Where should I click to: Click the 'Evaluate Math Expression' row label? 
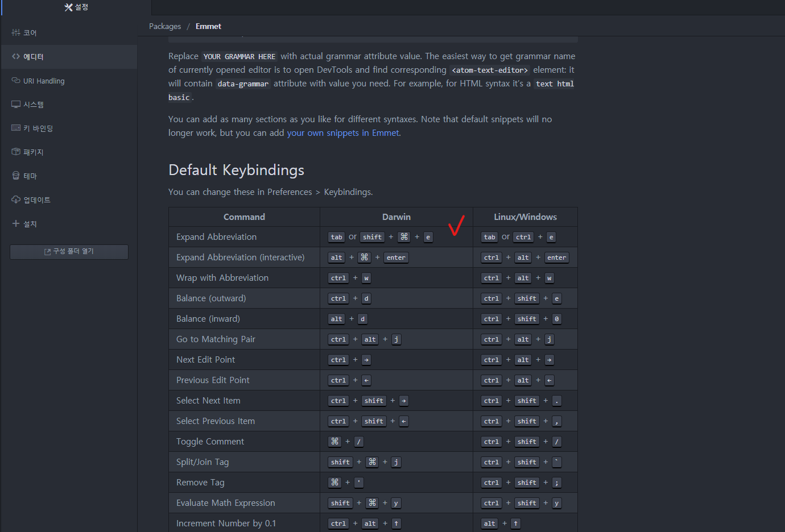point(225,503)
